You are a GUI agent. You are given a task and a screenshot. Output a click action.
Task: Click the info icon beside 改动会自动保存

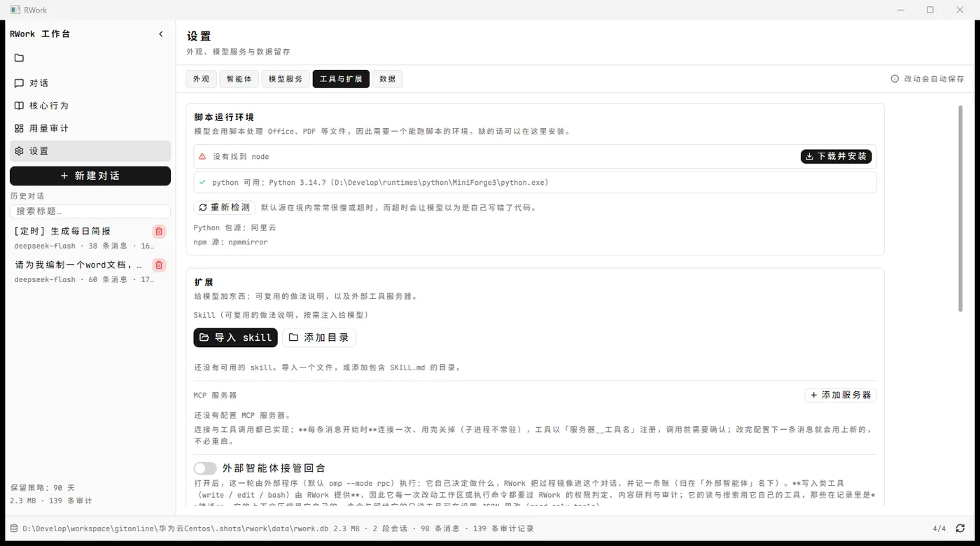895,79
